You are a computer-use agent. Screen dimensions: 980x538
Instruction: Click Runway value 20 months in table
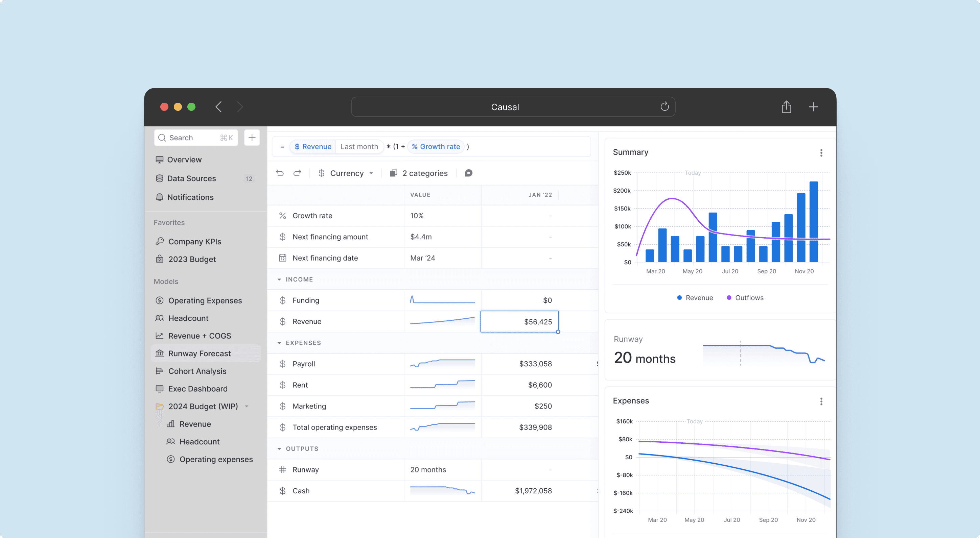click(x=442, y=469)
